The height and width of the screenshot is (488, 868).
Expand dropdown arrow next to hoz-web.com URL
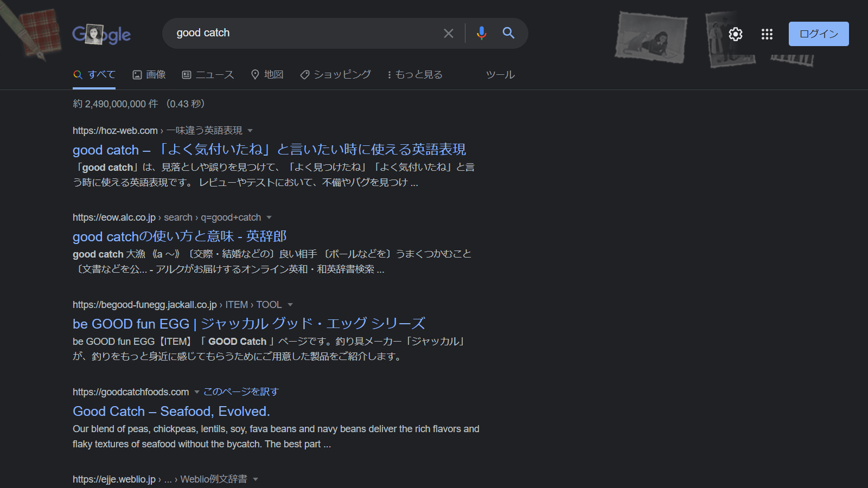coord(250,131)
